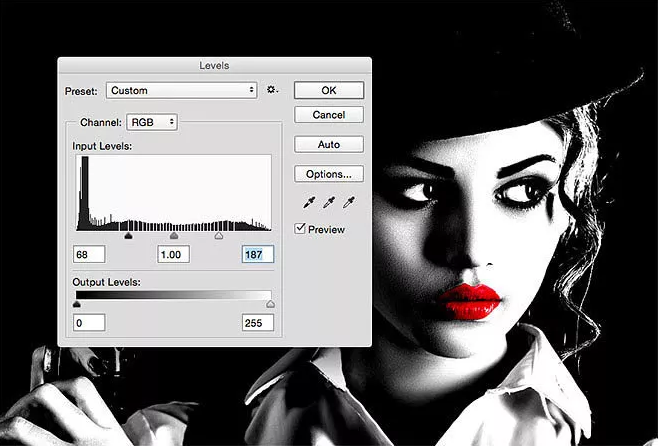Toggle the Preview checkbox
The image size is (658, 446).
click(300, 229)
